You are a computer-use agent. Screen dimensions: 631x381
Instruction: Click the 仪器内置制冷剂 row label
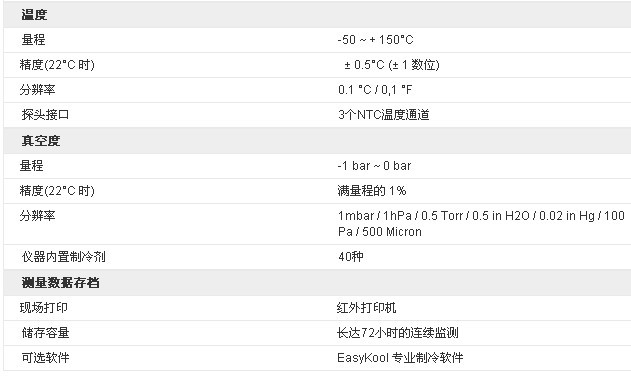coord(63,257)
